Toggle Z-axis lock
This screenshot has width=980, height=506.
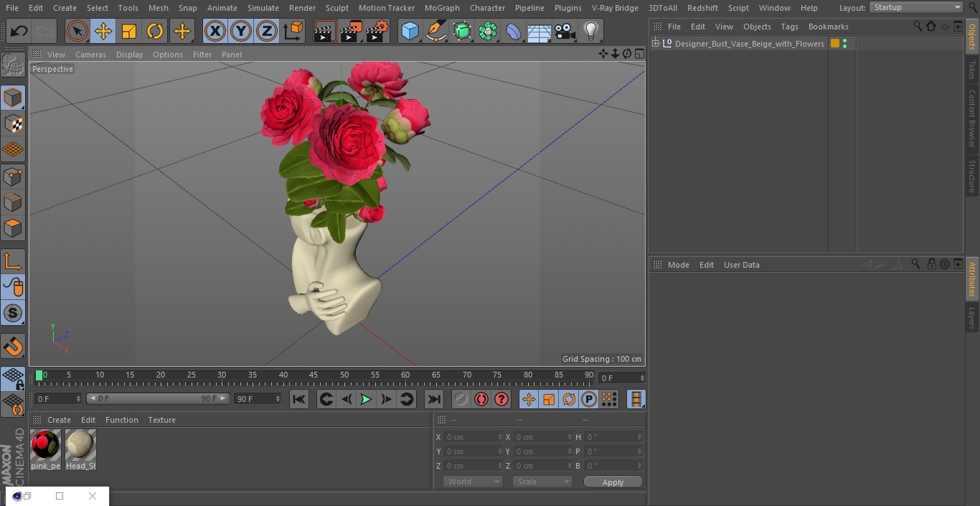[x=266, y=31]
